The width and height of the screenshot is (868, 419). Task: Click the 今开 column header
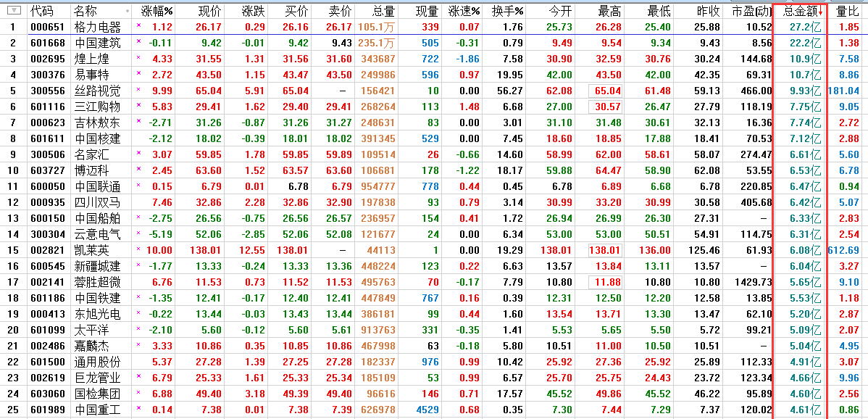point(562,10)
